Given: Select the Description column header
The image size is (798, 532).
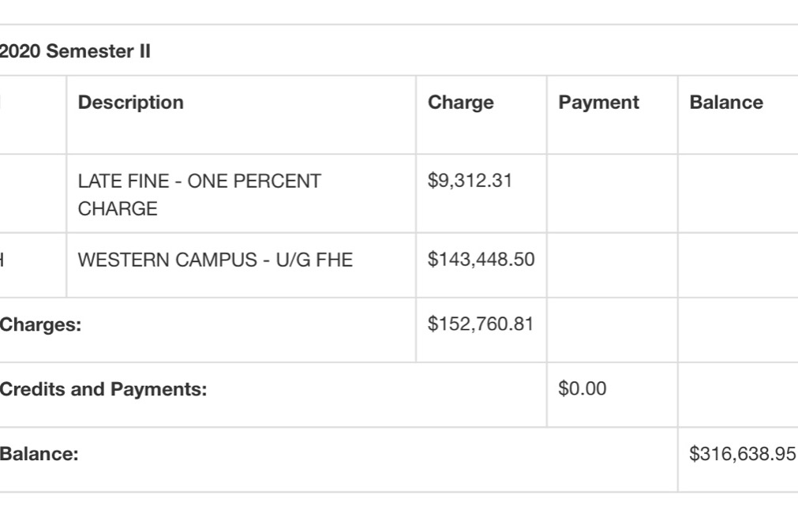Looking at the screenshot, I should click(130, 103).
